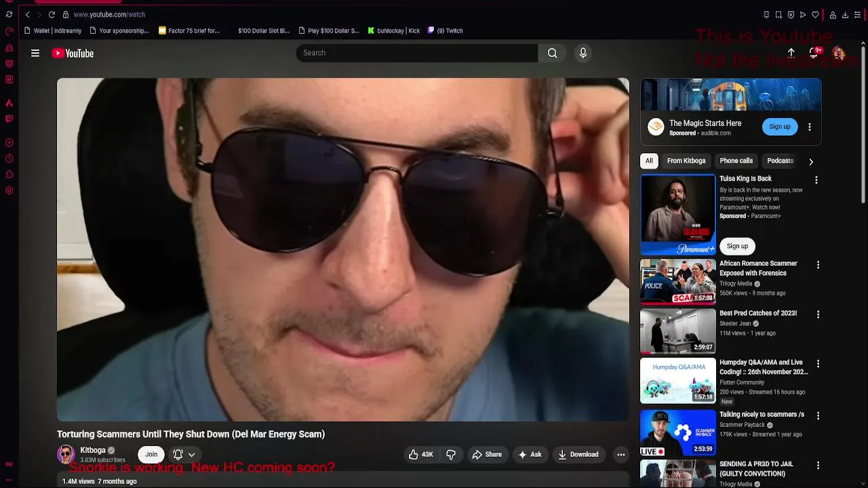Open Talking nicely to scammers live thumbnail

coord(678,432)
